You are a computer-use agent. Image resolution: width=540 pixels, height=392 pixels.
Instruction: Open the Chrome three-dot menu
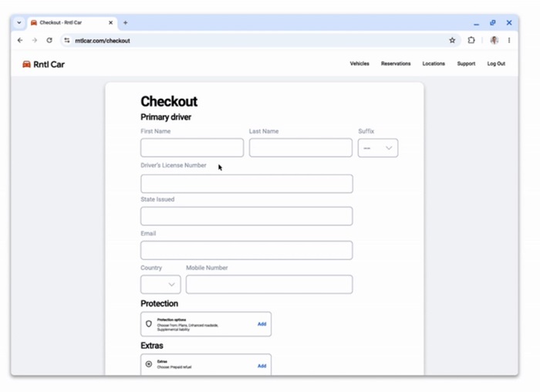[509, 40]
